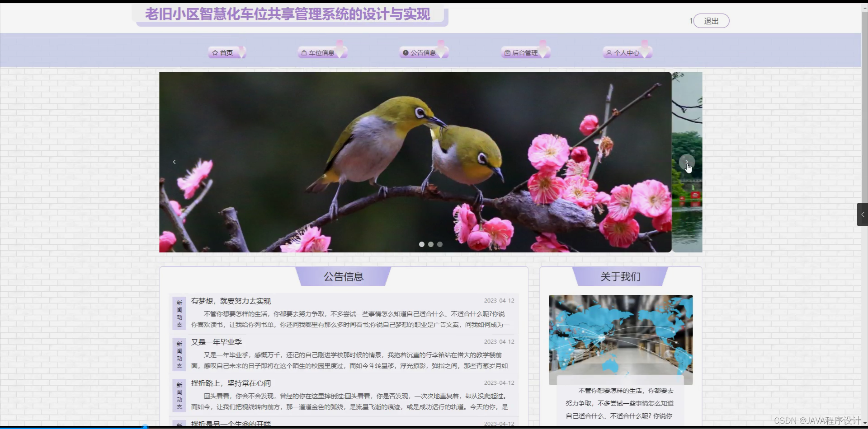868x429 pixels.
Task: Click the username 1 next to 退出
Action: (691, 21)
